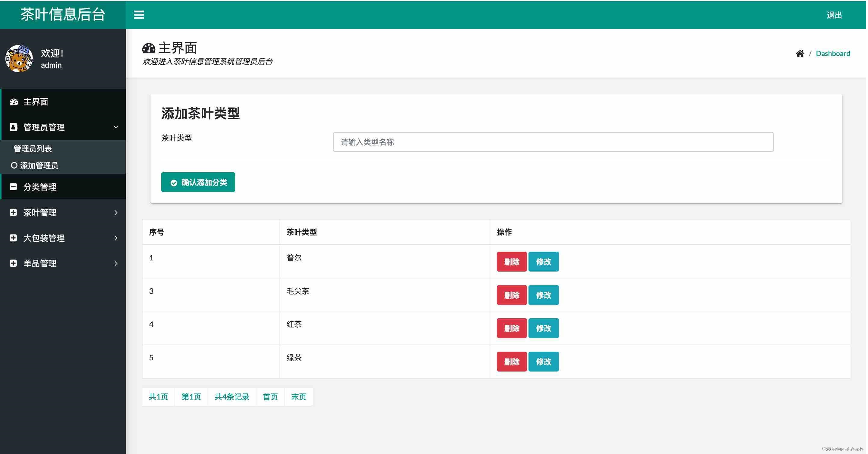Click the plus icon next to 大包装管理
Image resolution: width=868 pixels, height=454 pixels.
(14, 238)
